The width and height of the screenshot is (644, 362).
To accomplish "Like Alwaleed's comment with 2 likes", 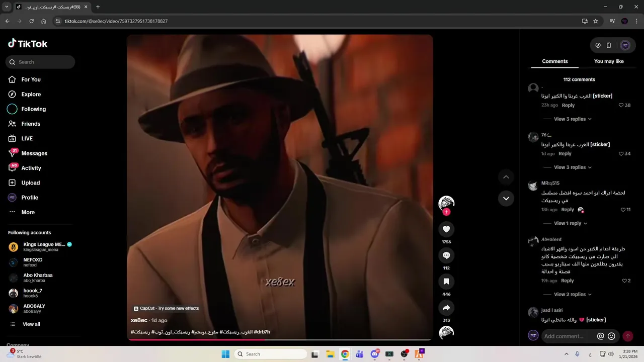I will click(624, 281).
